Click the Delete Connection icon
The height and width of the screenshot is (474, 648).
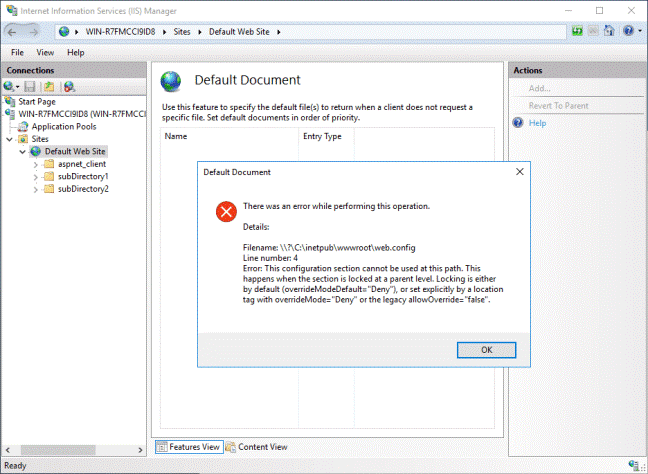69,86
